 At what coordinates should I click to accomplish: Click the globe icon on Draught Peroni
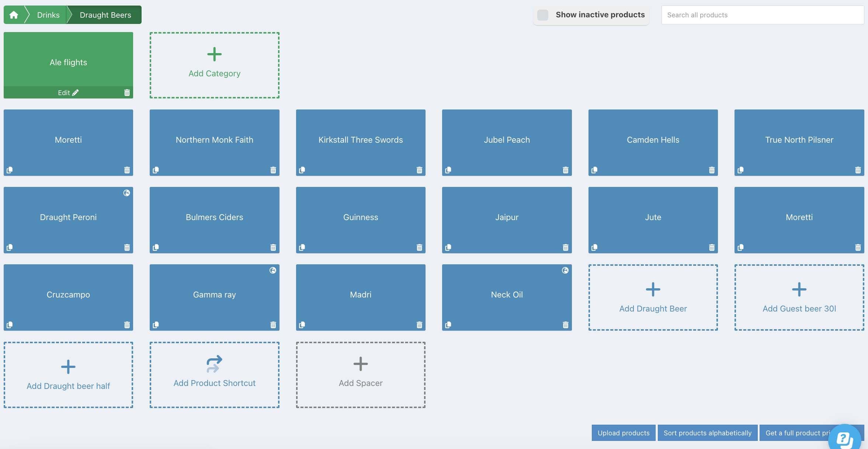point(126,193)
